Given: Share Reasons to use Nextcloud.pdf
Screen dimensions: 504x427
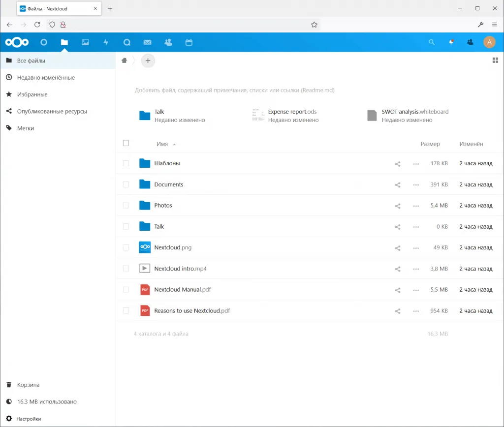Looking at the screenshot, I should 398,311.
